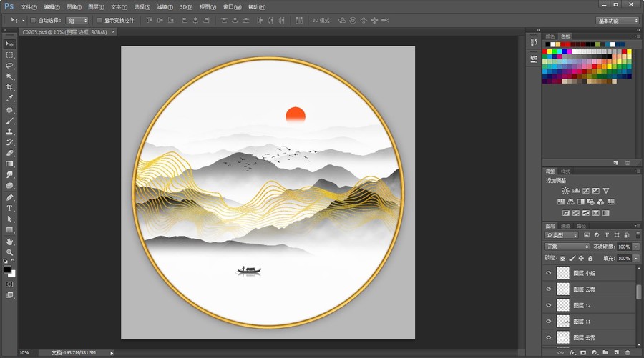Image resolution: width=644 pixels, height=358 pixels.
Task: Select the 图层 云雾 thumbnail below 小船
Action: (x=562, y=289)
